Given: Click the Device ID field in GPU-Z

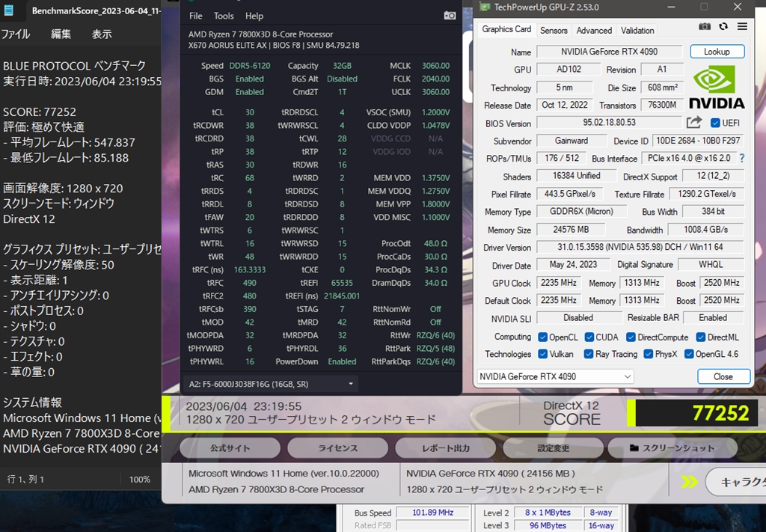Looking at the screenshot, I should coord(698,141).
